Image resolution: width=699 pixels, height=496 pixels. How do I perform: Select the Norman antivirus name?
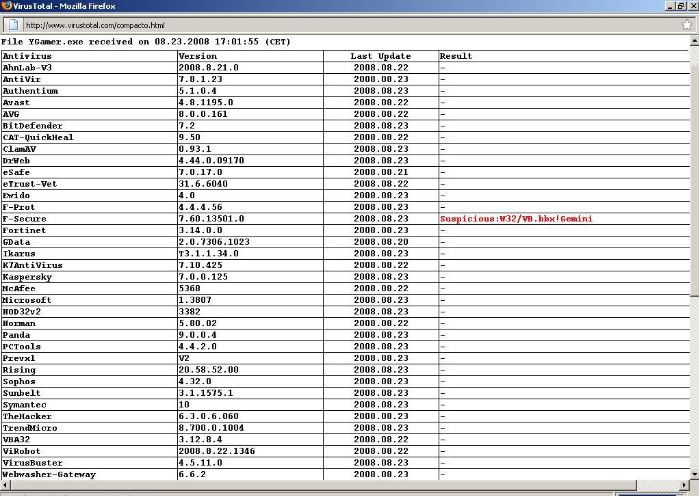[19, 323]
